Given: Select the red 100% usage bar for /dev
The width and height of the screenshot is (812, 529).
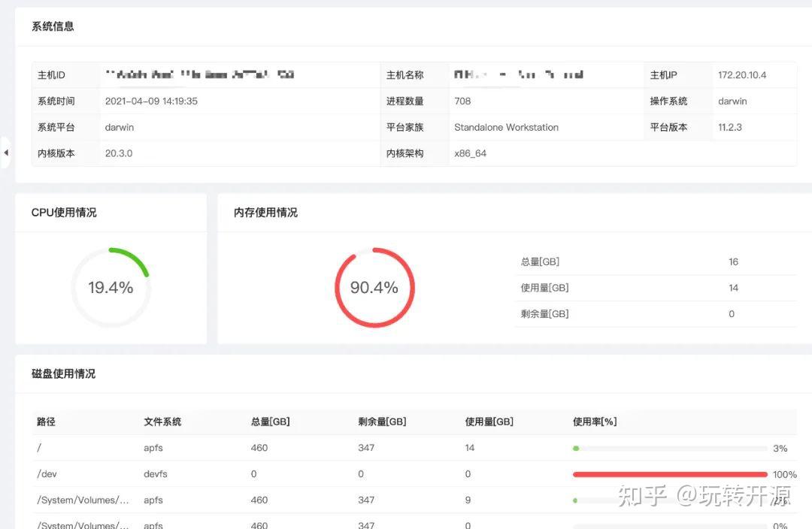Looking at the screenshot, I should pyautogui.click(x=669, y=474).
